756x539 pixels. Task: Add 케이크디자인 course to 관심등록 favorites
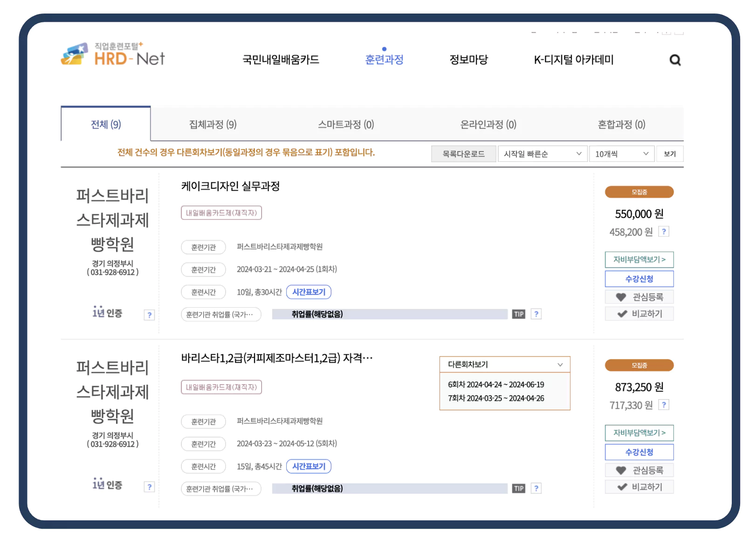(639, 297)
